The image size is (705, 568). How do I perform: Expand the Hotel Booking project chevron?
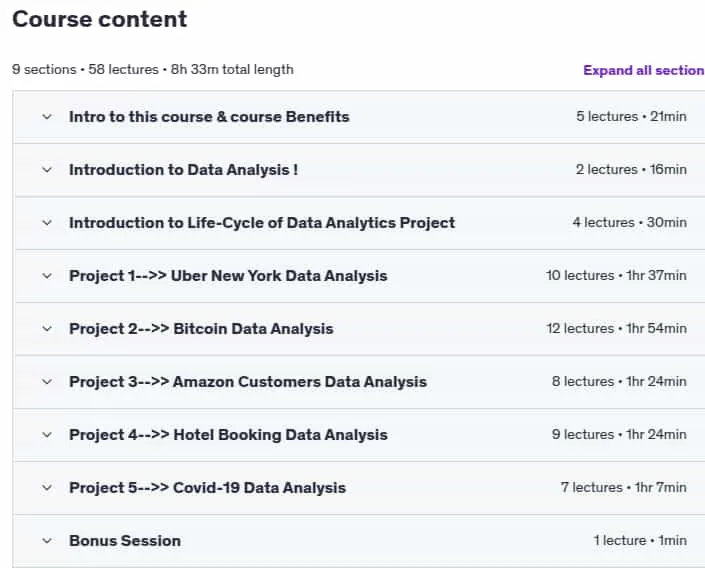click(47, 435)
